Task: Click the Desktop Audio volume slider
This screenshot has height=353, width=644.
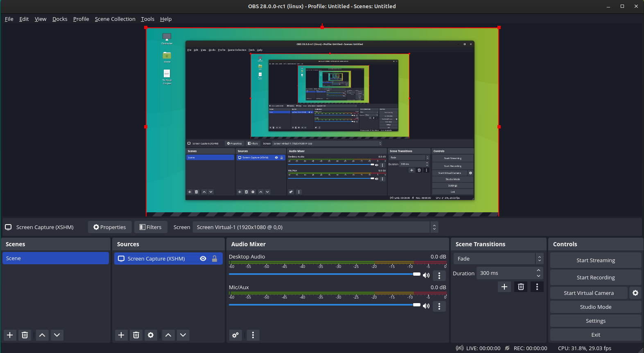Action: pos(323,274)
